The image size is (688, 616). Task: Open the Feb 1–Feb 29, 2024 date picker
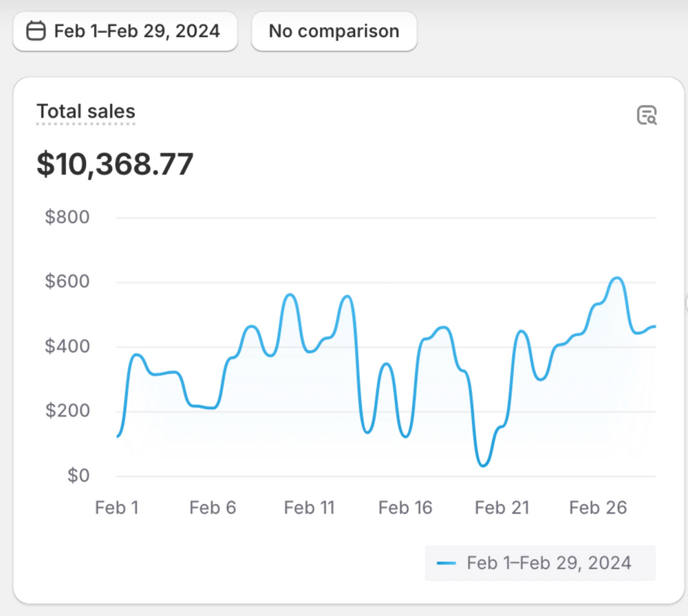125,32
